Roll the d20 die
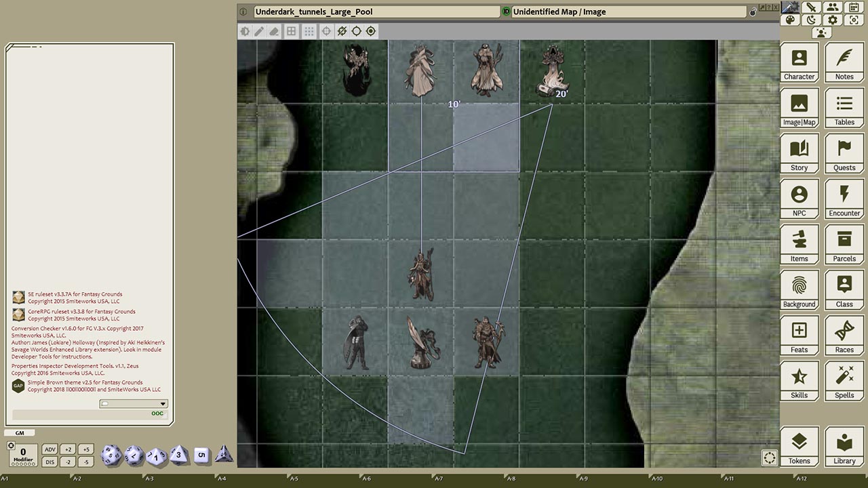Screen dimensions: 868x488 pyautogui.click(x=111, y=455)
